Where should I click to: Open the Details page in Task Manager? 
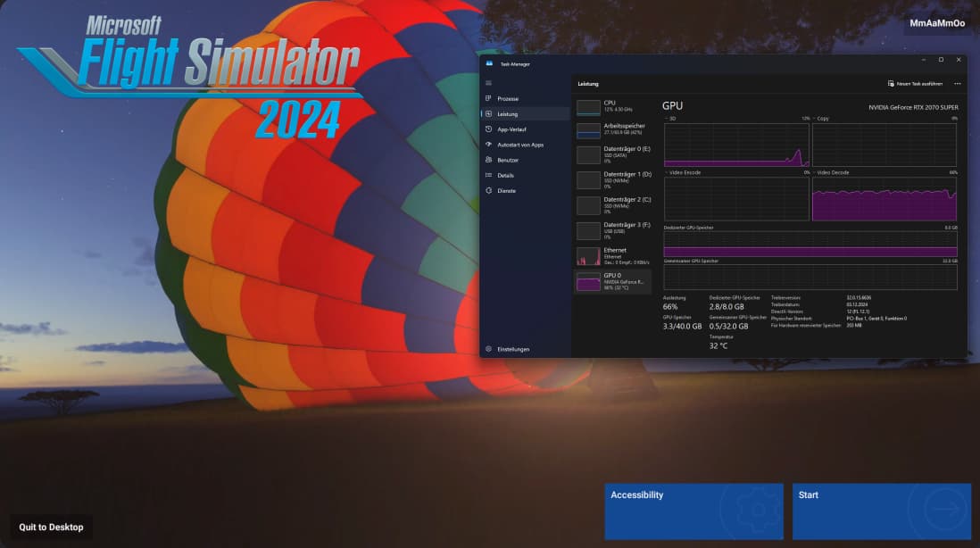click(x=525, y=175)
